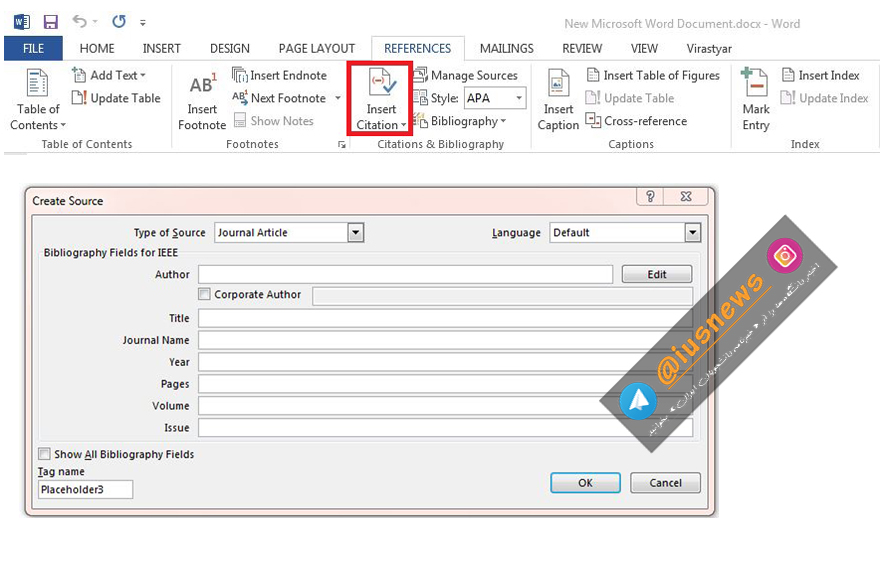Viewport: 880px width, 565px height.
Task: Open the Language dropdown list
Action: 692,233
